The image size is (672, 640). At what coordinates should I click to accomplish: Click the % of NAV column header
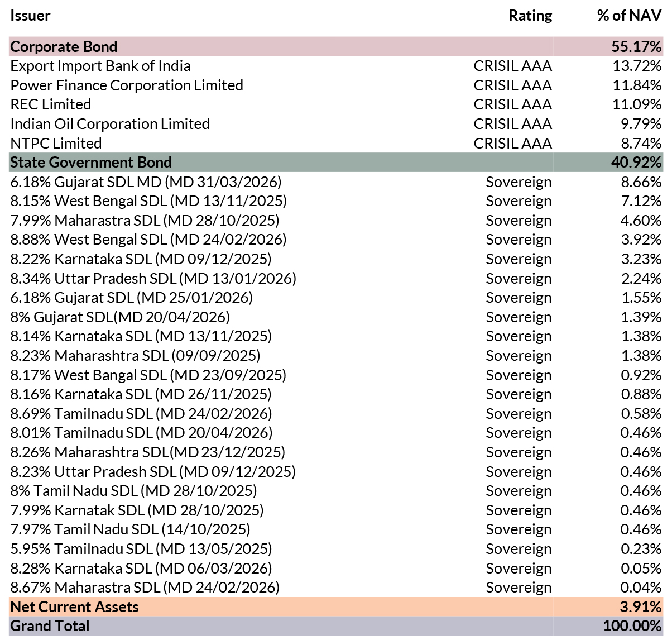click(629, 15)
